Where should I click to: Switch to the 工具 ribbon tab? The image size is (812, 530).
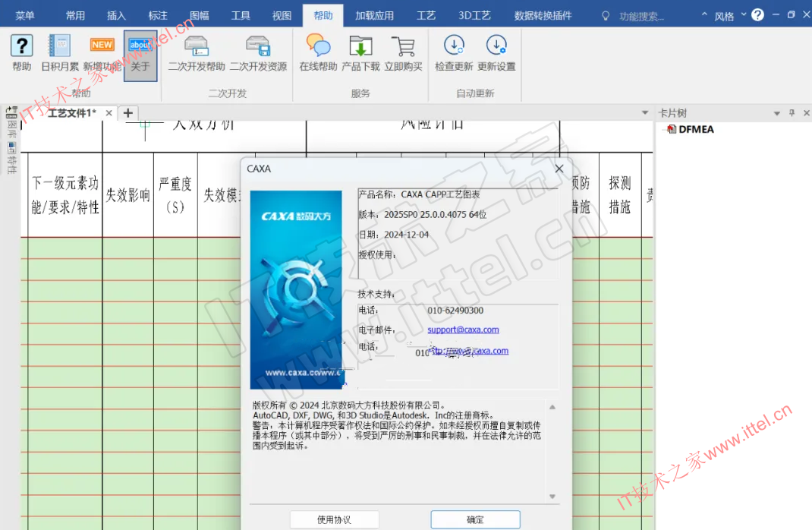[x=241, y=15]
